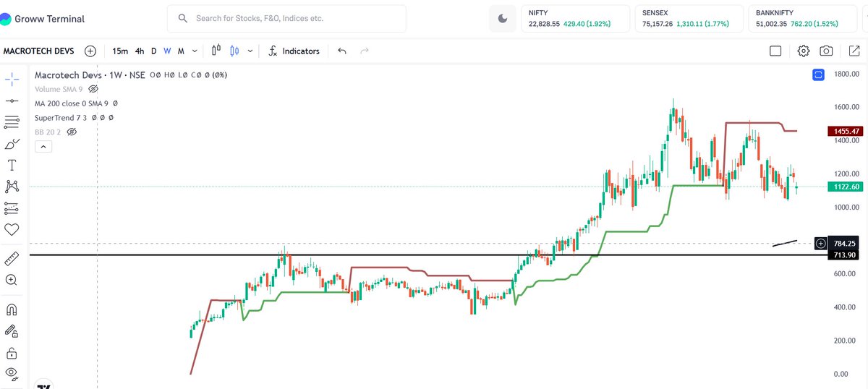868x389 pixels.
Task: Click the 1122.60 current price label
Action: pos(846,187)
